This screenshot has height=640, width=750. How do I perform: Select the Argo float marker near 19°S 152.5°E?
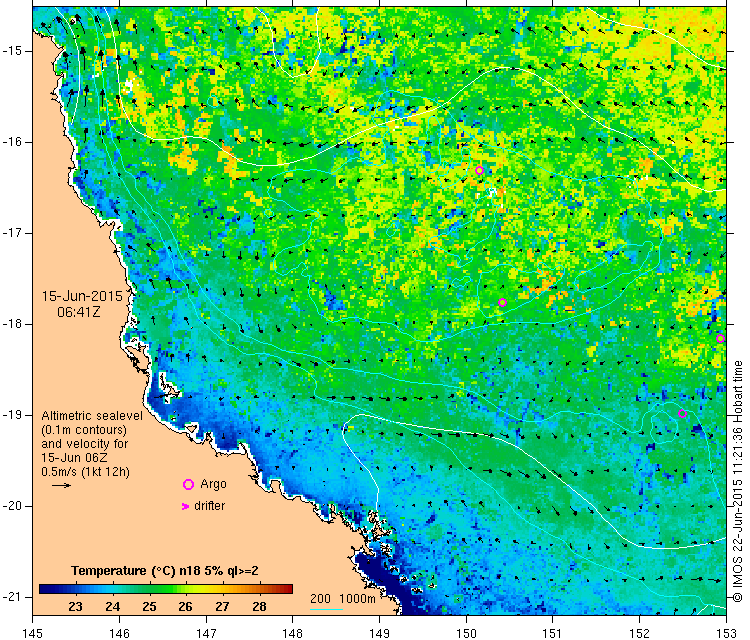683,414
